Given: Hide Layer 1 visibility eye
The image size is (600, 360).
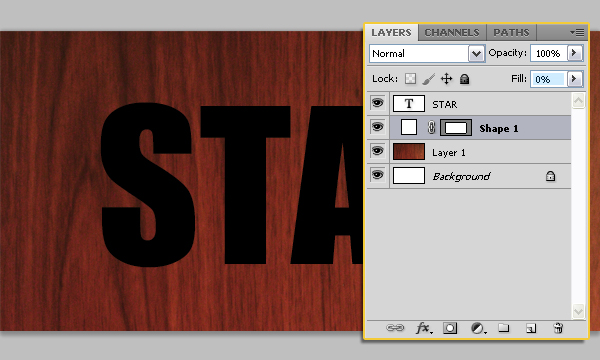Looking at the screenshot, I should 378,151.
